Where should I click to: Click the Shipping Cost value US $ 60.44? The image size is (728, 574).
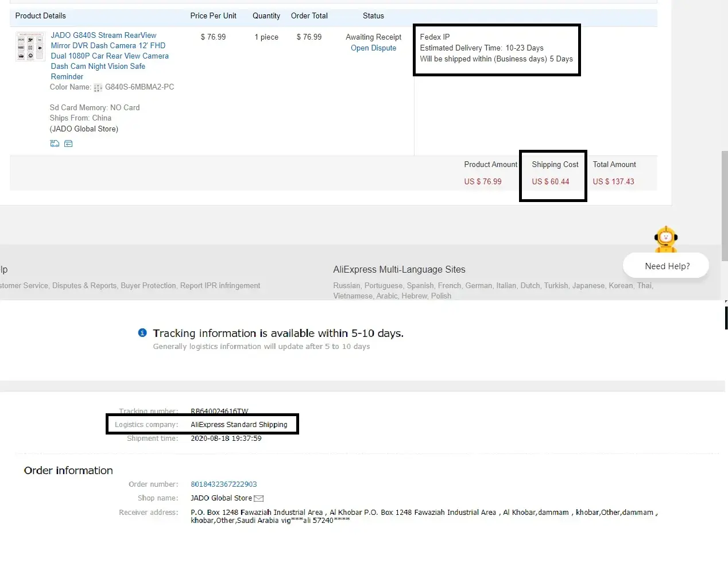click(551, 181)
